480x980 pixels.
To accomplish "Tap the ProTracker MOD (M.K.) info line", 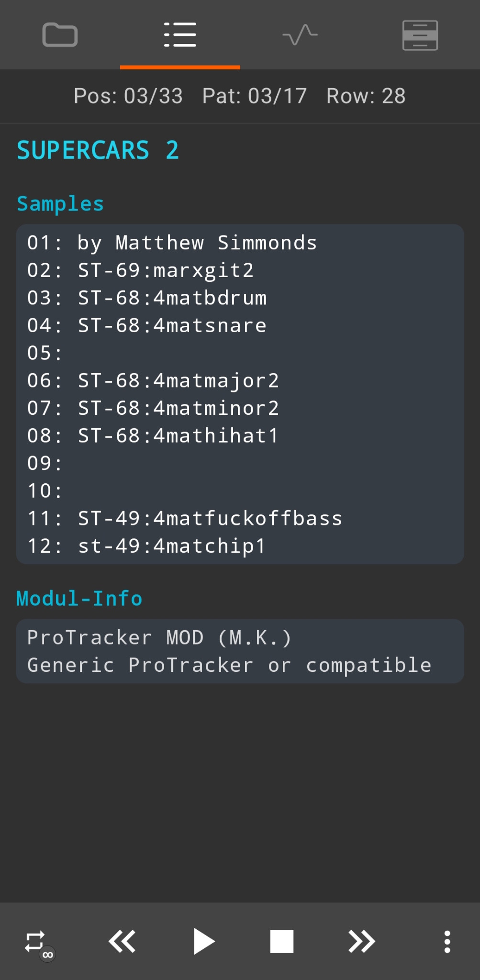I will coord(159,638).
